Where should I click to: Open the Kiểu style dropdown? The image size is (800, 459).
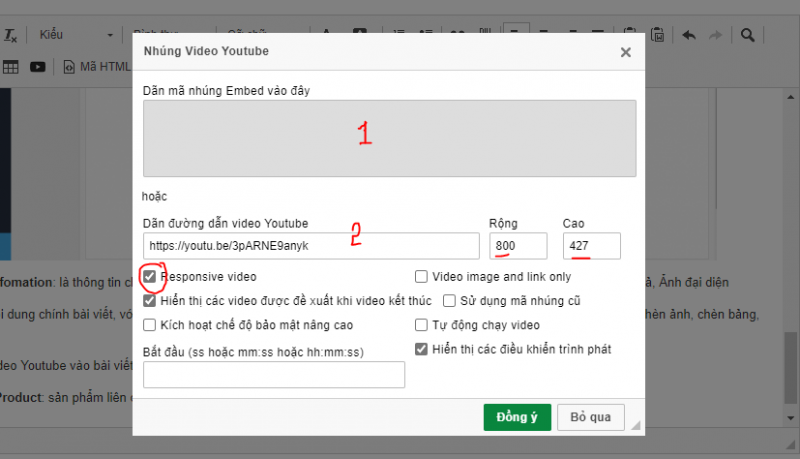[x=76, y=35]
